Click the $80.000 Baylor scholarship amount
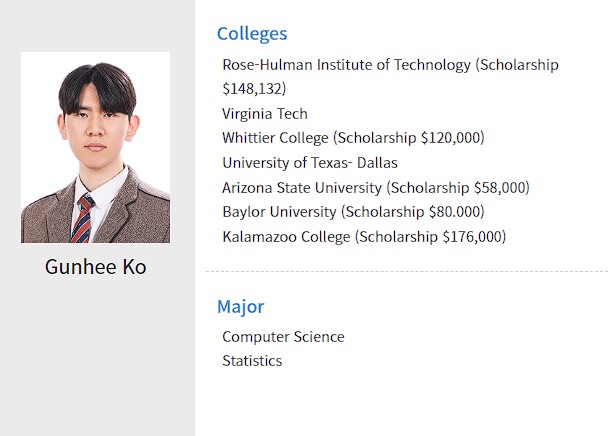The image size is (610, 436). pyautogui.click(x=454, y=212)
